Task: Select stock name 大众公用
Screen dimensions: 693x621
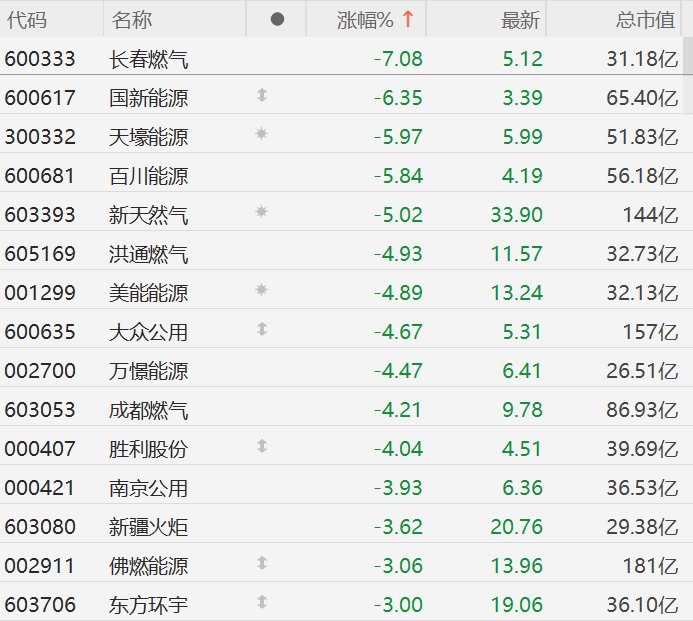Action: click(148, 332)
